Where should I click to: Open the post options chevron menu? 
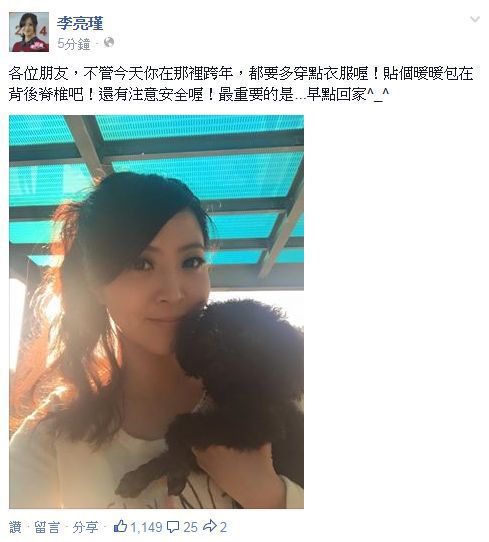(475, 19)
